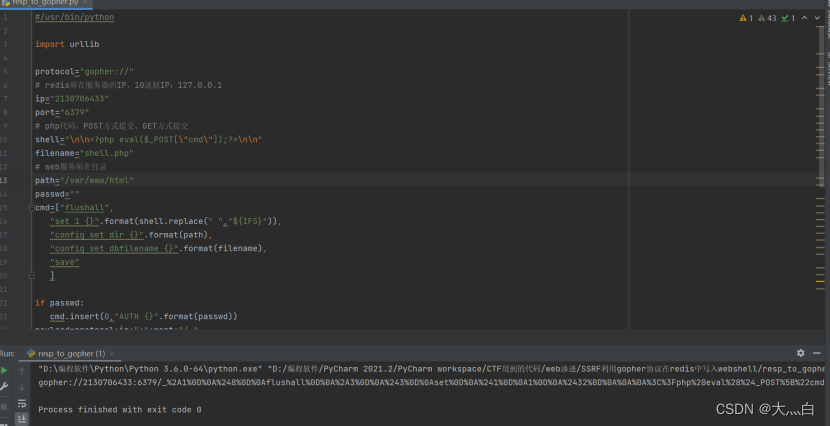
Task: Click weak warning 43 indicator
Action: [767, 18]
